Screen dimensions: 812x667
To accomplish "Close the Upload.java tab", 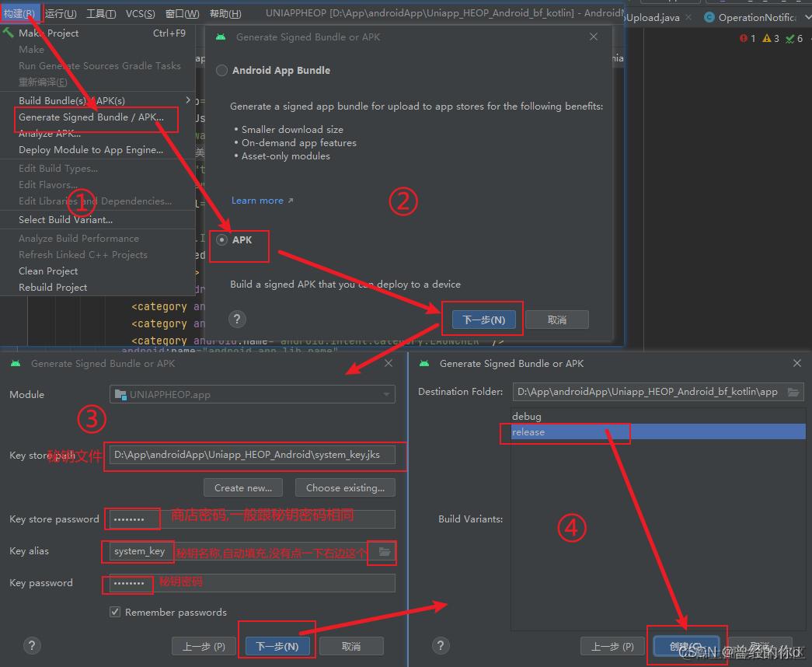I will (x=688, y=17).
